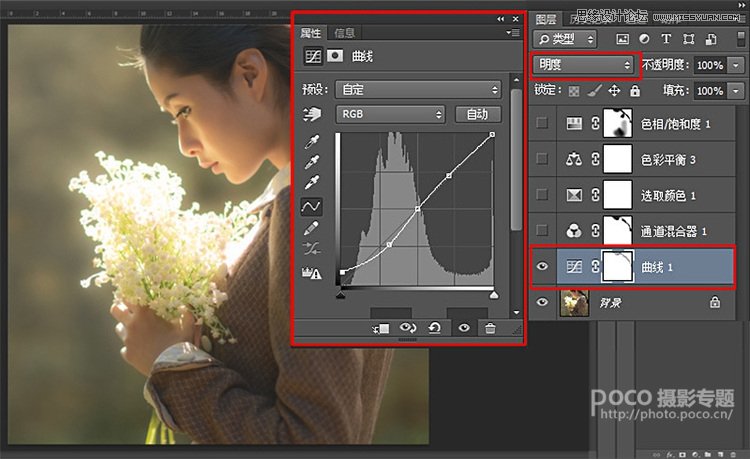The width and height of the screenshot is (750, 459).
Task: Open the Properties panel flyout menu
Action: [513, 33]
